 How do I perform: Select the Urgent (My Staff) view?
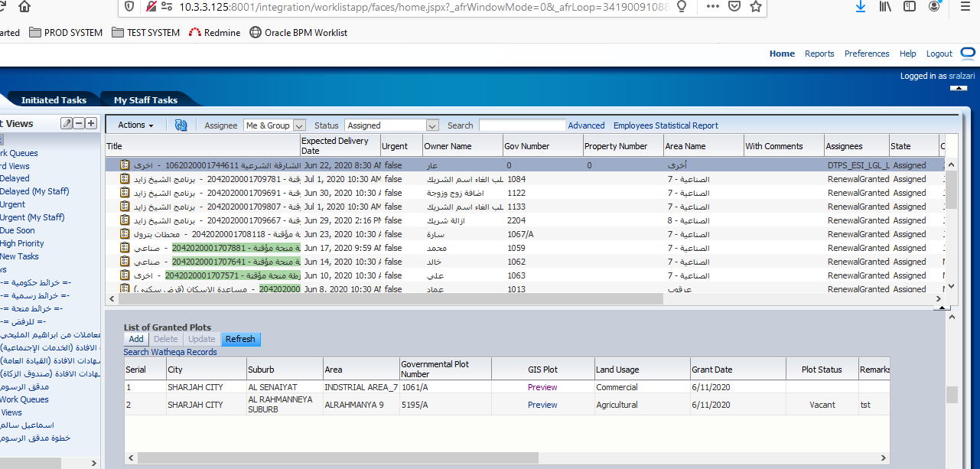(32, 217)
